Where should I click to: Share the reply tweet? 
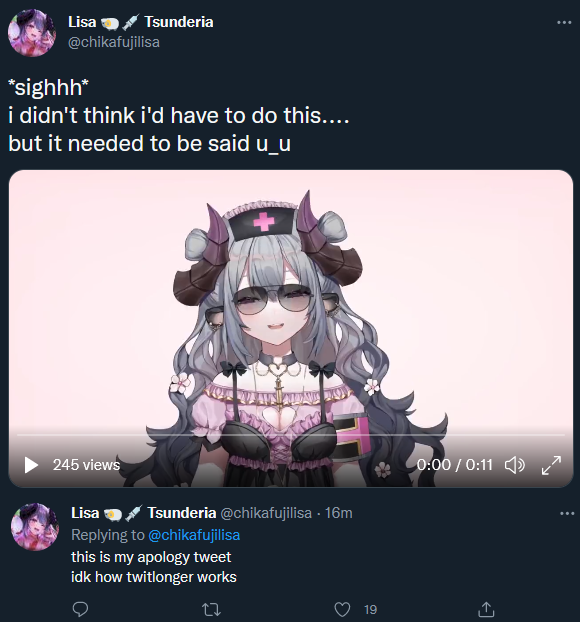486,609
